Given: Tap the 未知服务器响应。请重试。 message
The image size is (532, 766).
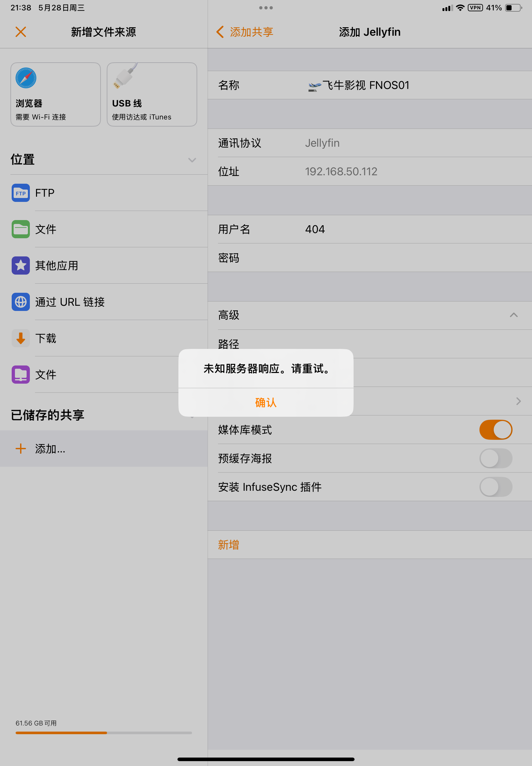Looking at the screenshot, I should click(266, 368).
